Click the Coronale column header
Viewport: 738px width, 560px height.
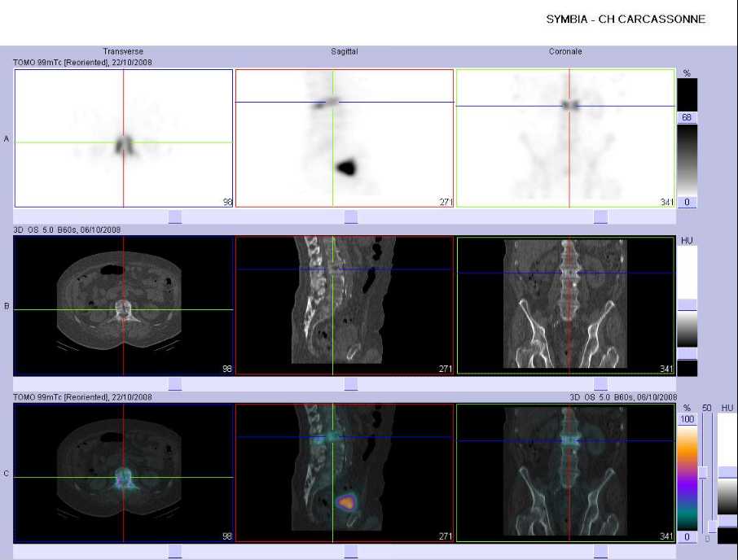point(565,52)
